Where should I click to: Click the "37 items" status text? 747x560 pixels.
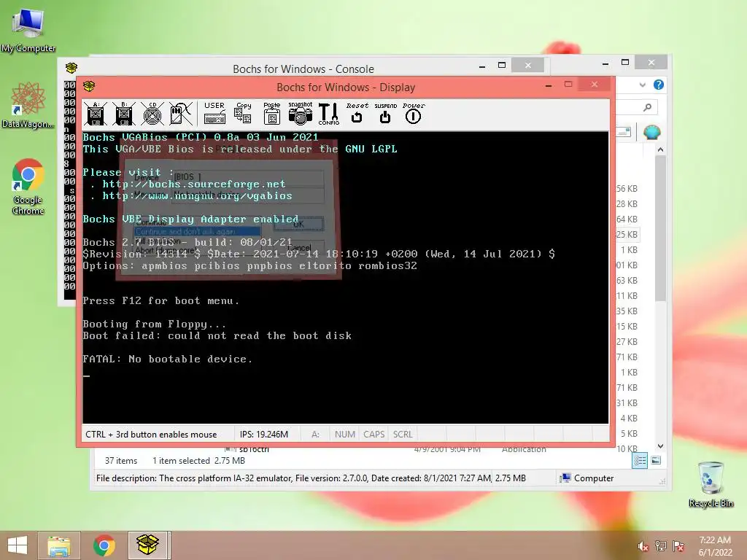click(x=121, y=461)
